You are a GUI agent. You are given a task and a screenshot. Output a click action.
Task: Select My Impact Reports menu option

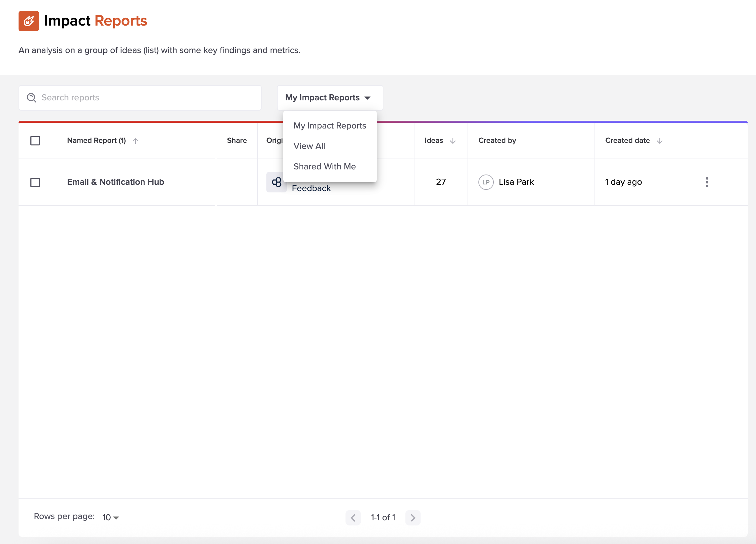click(x=329, y=126)
